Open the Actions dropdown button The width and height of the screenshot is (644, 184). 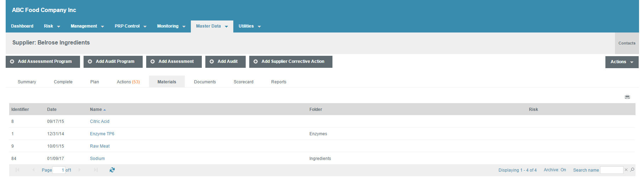[622, 62]
